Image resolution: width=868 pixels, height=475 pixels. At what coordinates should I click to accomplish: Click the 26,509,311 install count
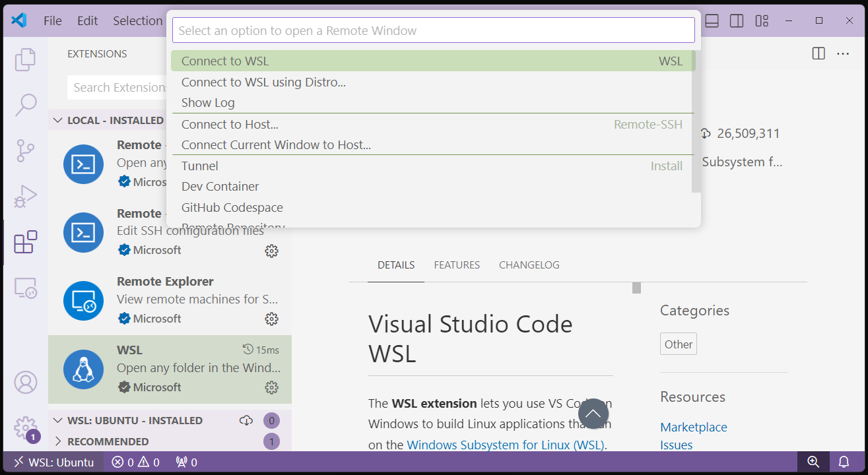(748, 133)
